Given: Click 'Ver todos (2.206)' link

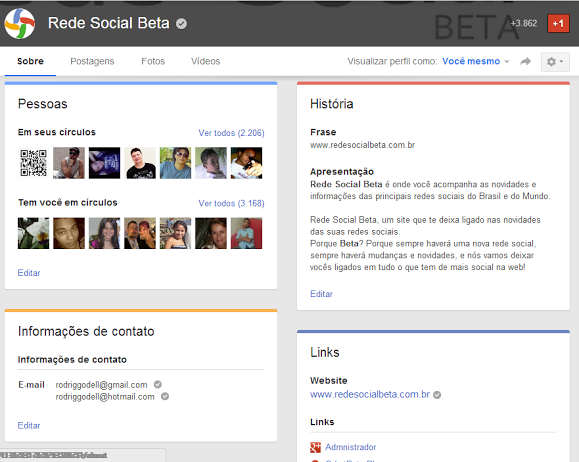Looking at the screenshot, I should (x=231, y=133).
